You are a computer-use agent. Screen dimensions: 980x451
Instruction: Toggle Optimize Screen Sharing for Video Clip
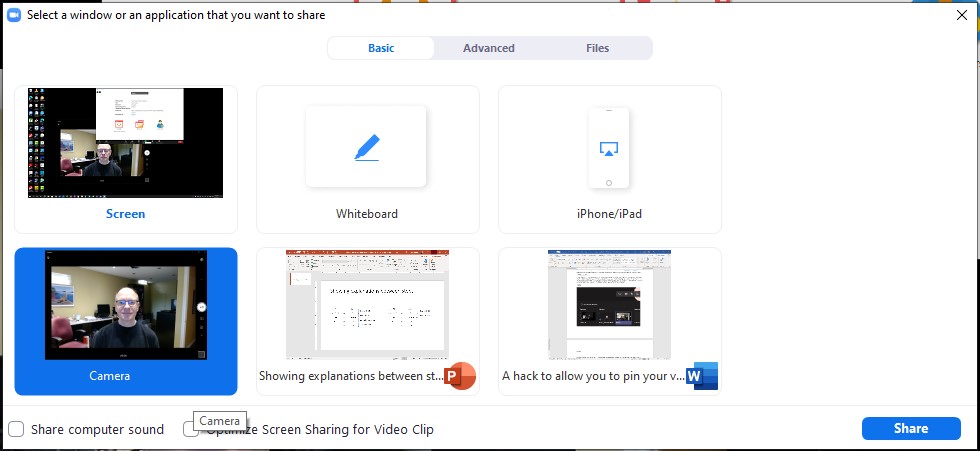tap(190, 429)
